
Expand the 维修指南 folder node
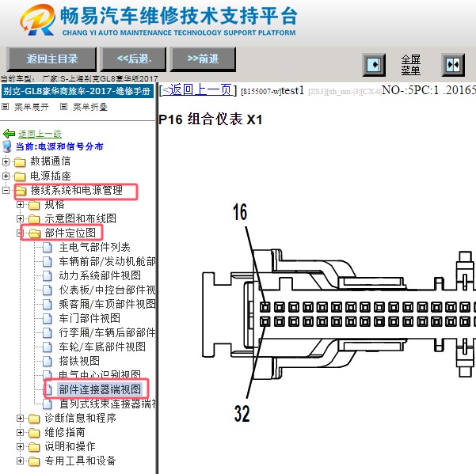[x=20, y=432]
